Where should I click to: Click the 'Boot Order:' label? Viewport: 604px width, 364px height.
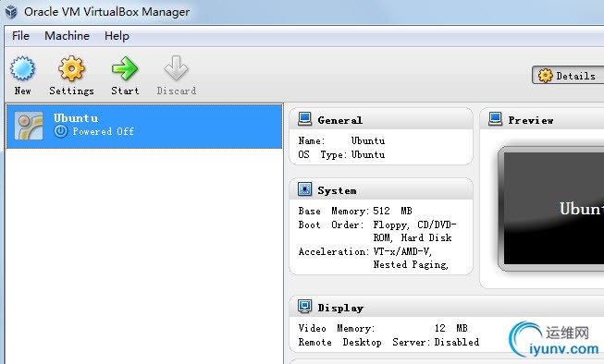click(331, 224)
